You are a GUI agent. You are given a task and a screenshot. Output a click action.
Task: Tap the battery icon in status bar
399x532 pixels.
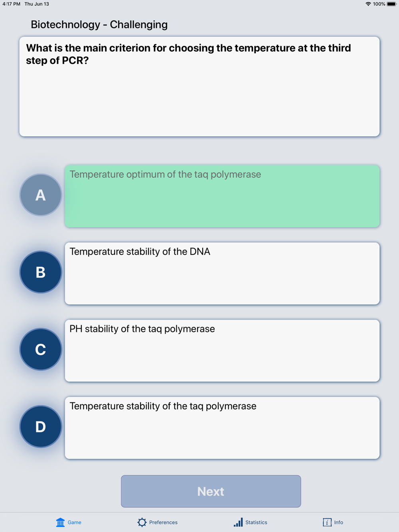391,4
